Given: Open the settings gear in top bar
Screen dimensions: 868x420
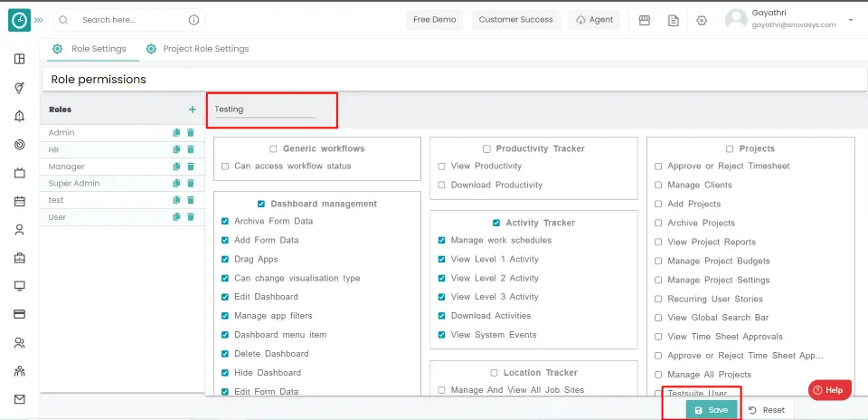Looking at the screenshot, I should pos(702,20).
